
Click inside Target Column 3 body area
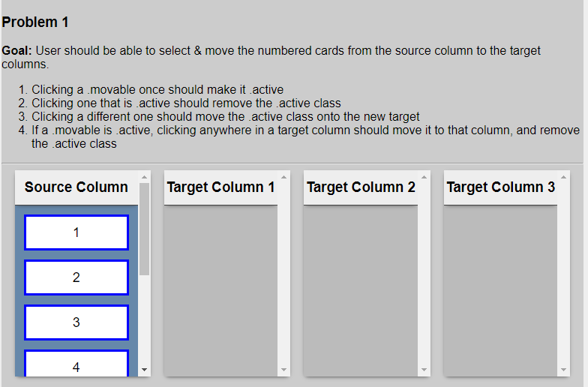coord(501,291)
